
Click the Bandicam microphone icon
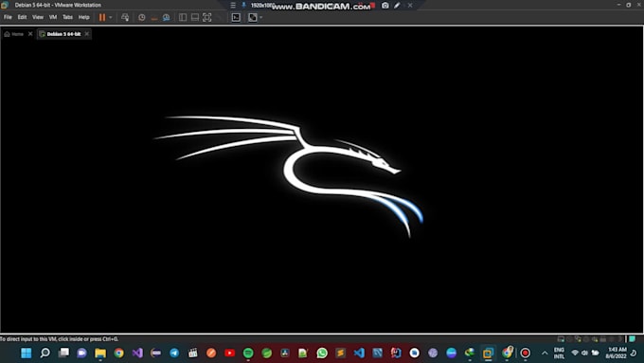pos(243,6)
